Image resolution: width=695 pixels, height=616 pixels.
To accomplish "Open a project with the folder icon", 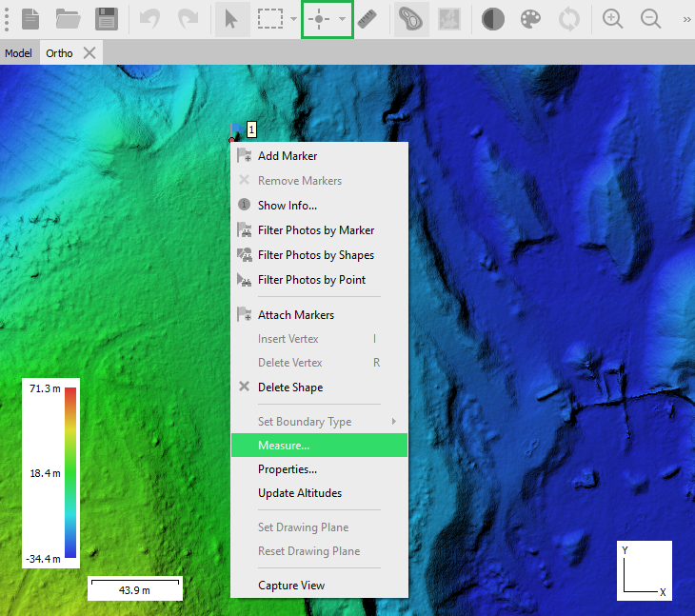I will (x=68, y=19).
